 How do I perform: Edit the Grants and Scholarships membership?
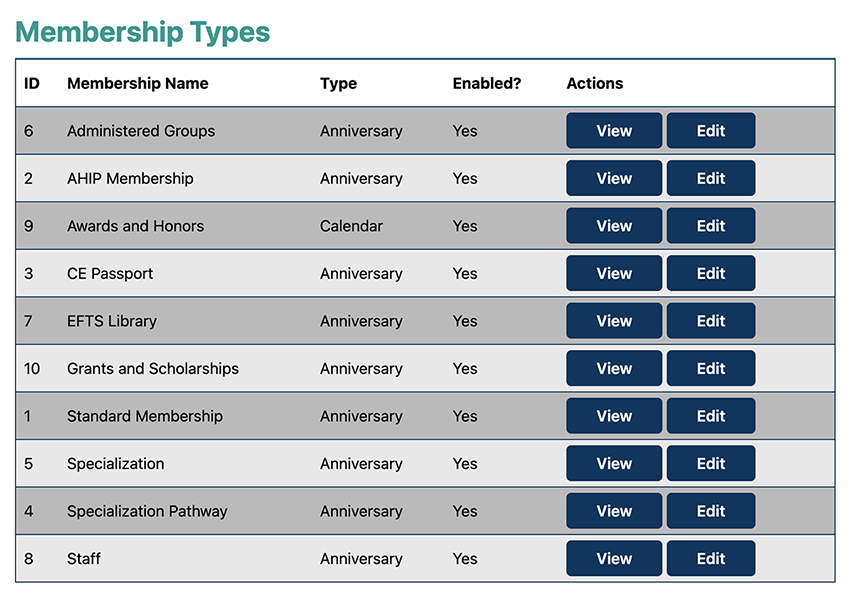point(710,369)
